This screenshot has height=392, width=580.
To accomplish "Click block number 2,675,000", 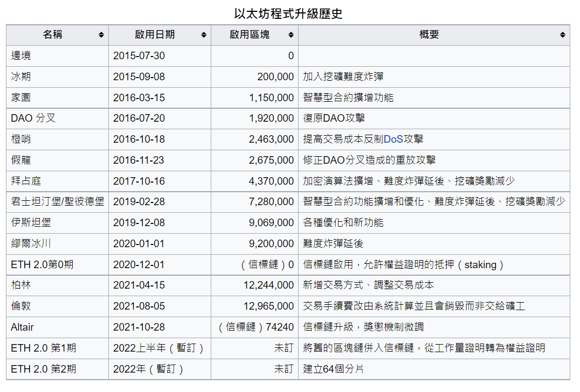I will [x=272, y=160].
